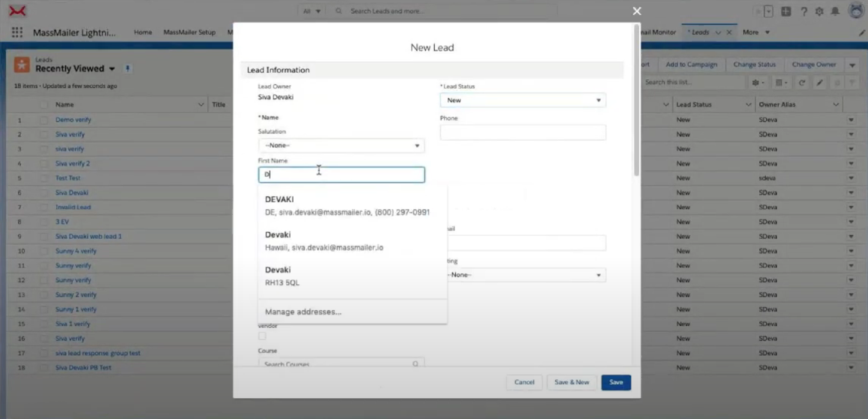The width and height of the screenshot is (868, 419).
Task: Click Change Owner button
Action: pos(814,65)
